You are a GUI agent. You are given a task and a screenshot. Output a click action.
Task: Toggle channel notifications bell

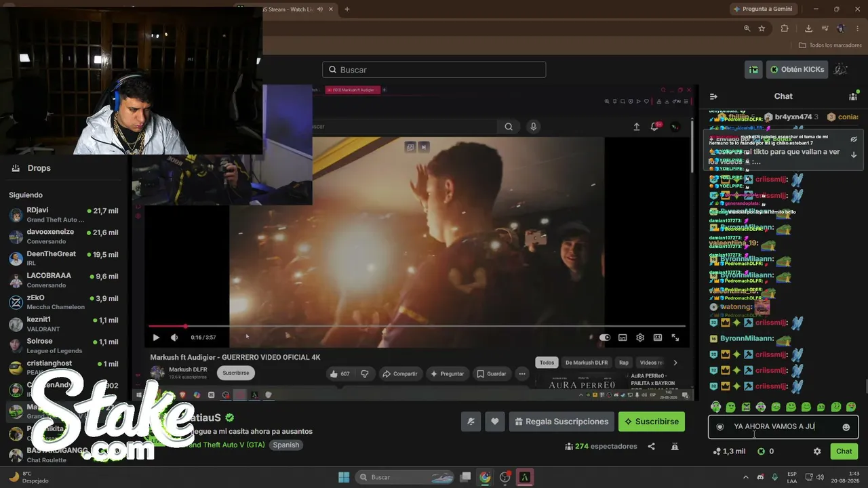471,422
